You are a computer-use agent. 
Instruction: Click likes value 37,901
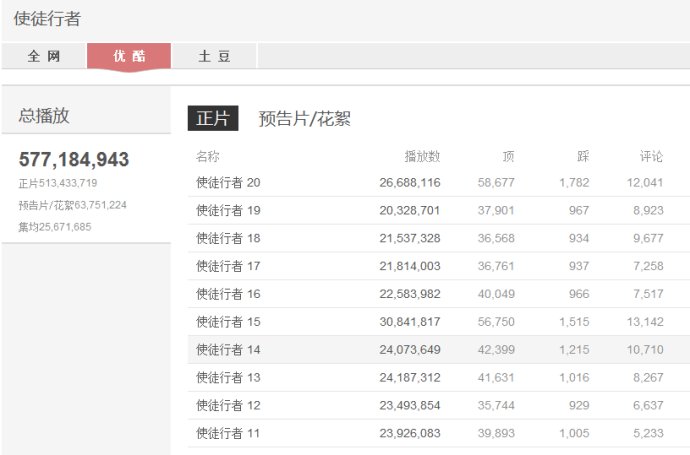click(x=496, y=210)
